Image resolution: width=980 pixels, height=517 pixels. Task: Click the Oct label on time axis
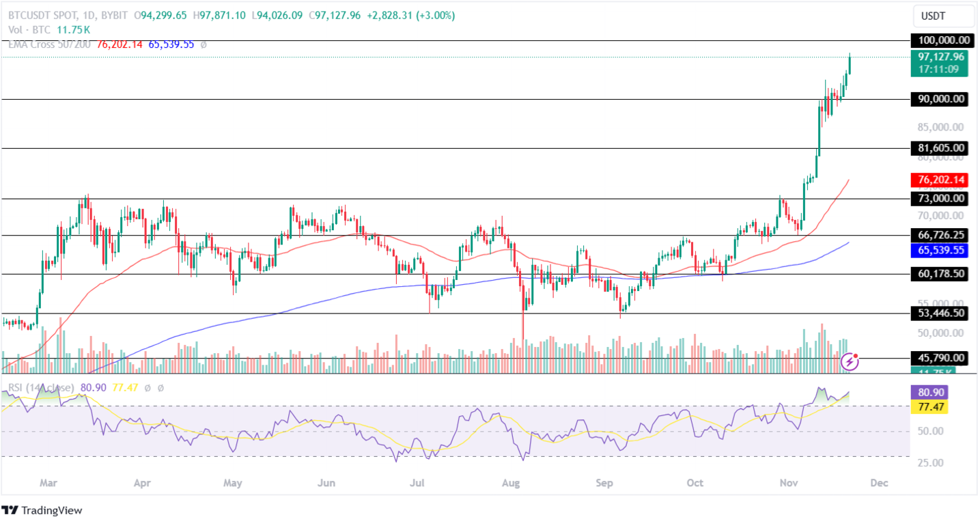(x=695, y=483)
